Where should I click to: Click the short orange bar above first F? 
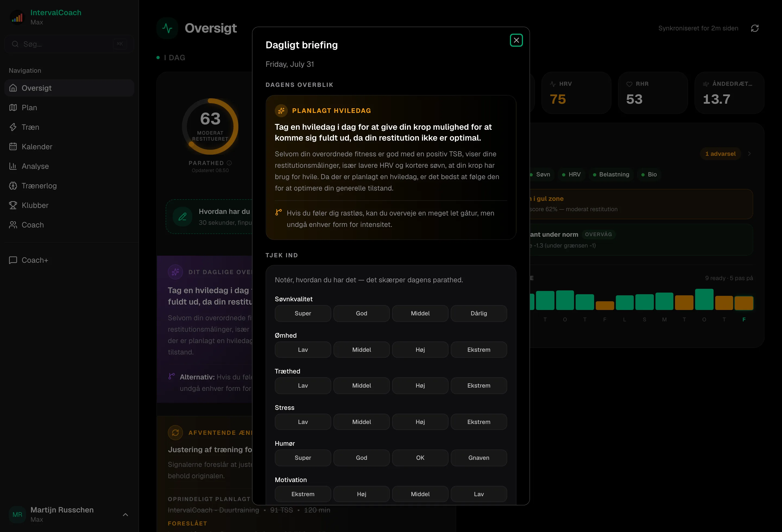point(605,305)
